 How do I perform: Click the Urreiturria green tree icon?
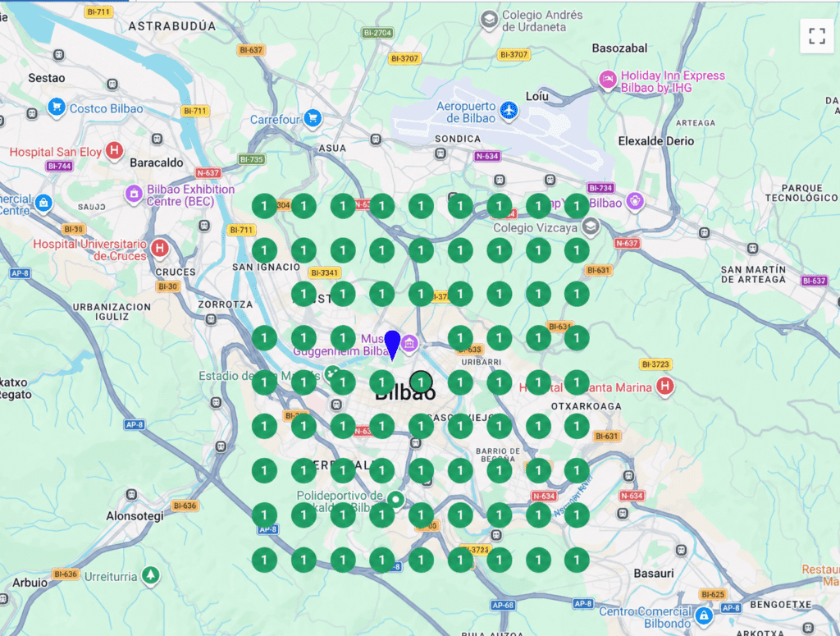[149, 577]
